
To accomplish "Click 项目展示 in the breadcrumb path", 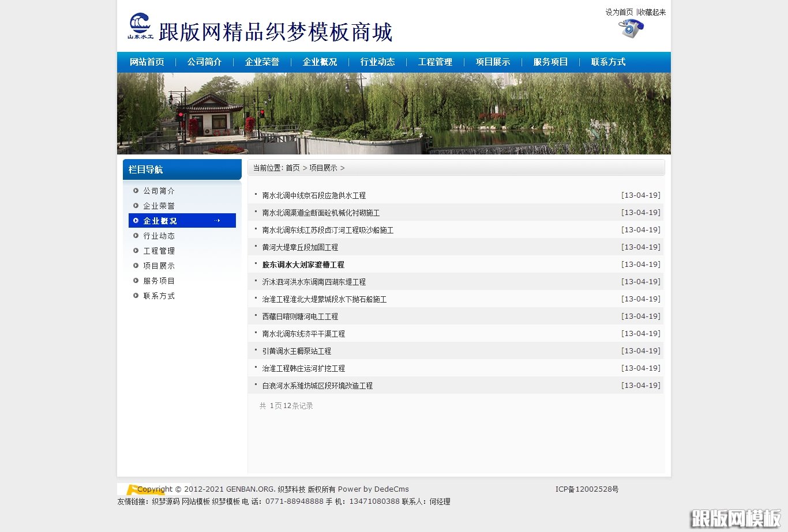I will (x=323, y=168).
